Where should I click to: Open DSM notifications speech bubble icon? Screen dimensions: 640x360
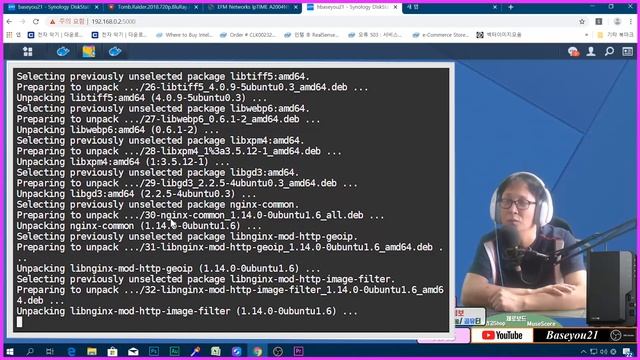pyautogui.click(x=573, y=51)
